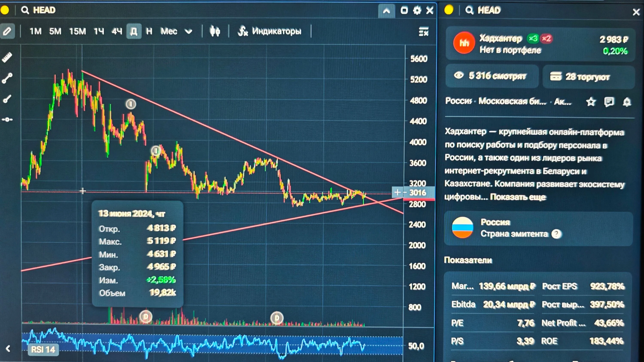Click the P/E value 7,76
The image size is (644, 362).
point(526,323)
